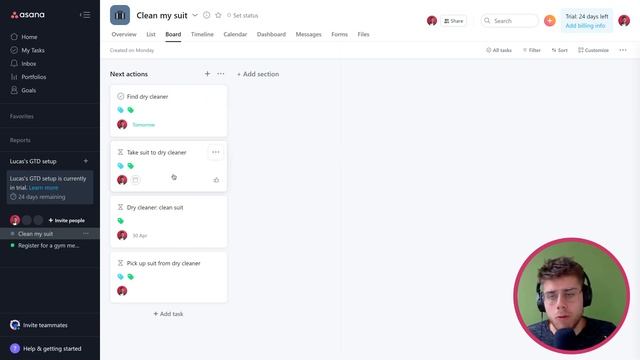Open the All tasks filter dropdown

[499, 50]
